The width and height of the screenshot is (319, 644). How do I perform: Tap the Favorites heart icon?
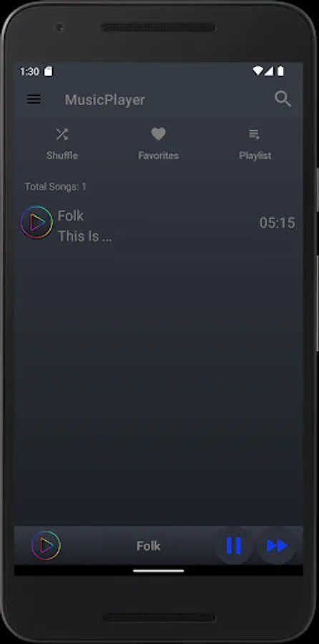coord(159,134)
